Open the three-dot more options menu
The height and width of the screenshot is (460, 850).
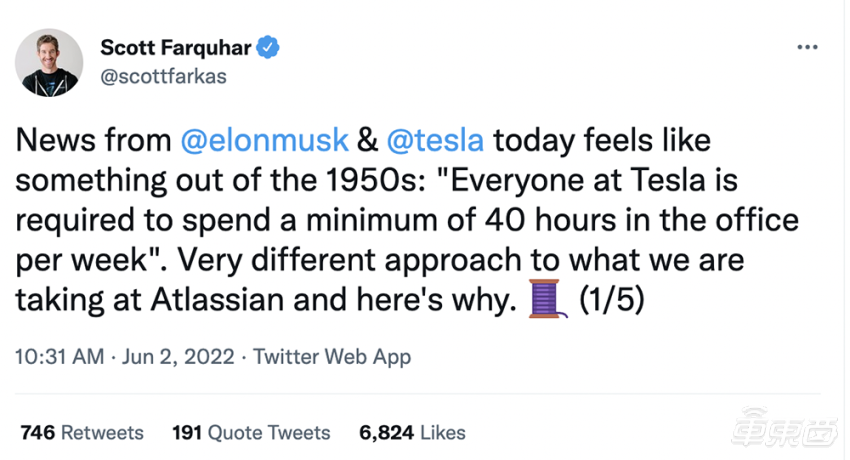tap(808, 48)
